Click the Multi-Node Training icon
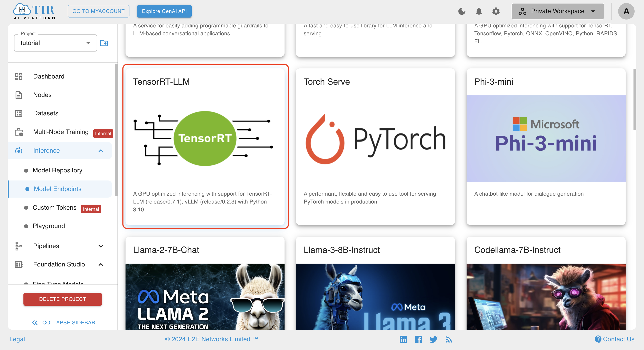Image resolution: width=644 pixels, height=350 pixels. pyautogui.click(x=19, y=132)
